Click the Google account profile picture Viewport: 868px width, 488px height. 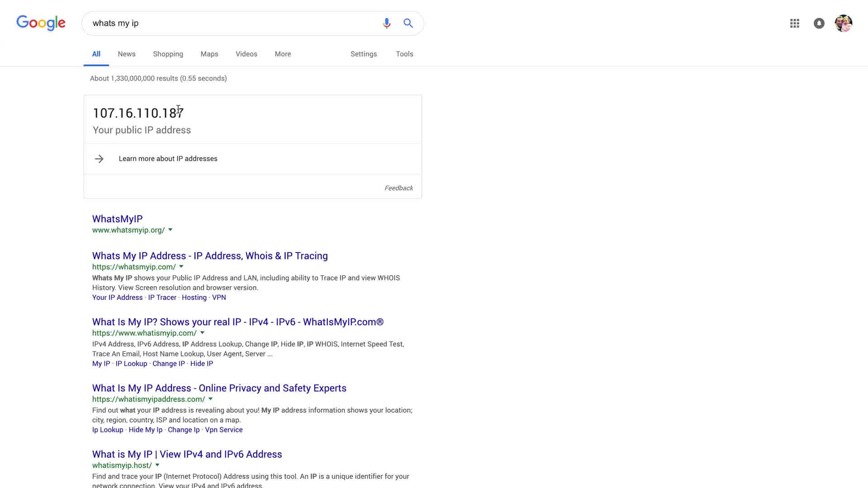click(843, 23)
